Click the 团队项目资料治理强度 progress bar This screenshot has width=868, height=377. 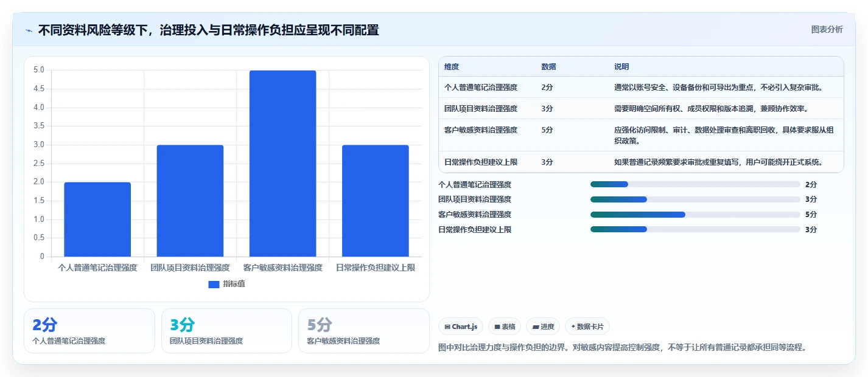(695, 199)
